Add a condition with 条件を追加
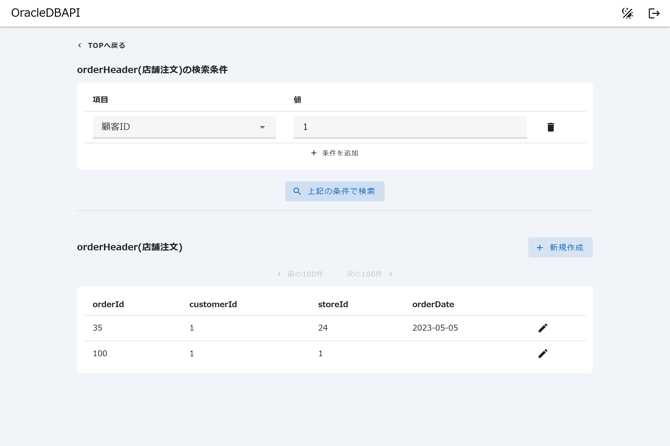The height and width of the screenshot is (446, 670). 334,153
